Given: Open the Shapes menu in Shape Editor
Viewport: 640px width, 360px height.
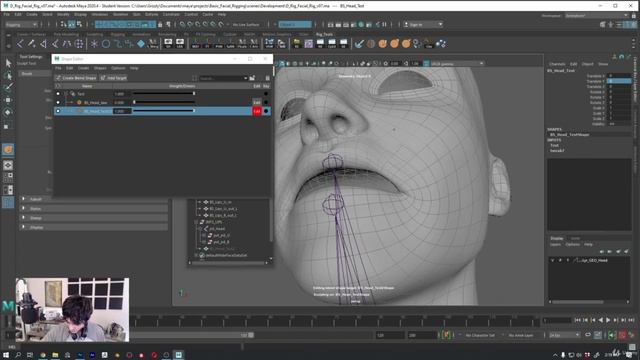Looking at the screenshot, I should [x=100, y=68].
